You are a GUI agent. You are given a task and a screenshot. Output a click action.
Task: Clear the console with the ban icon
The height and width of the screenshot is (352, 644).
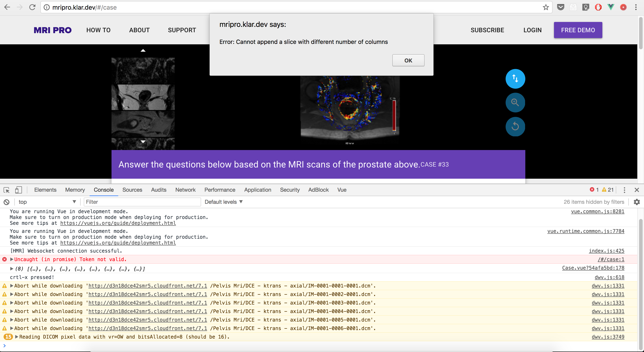[x=6, y=202]
